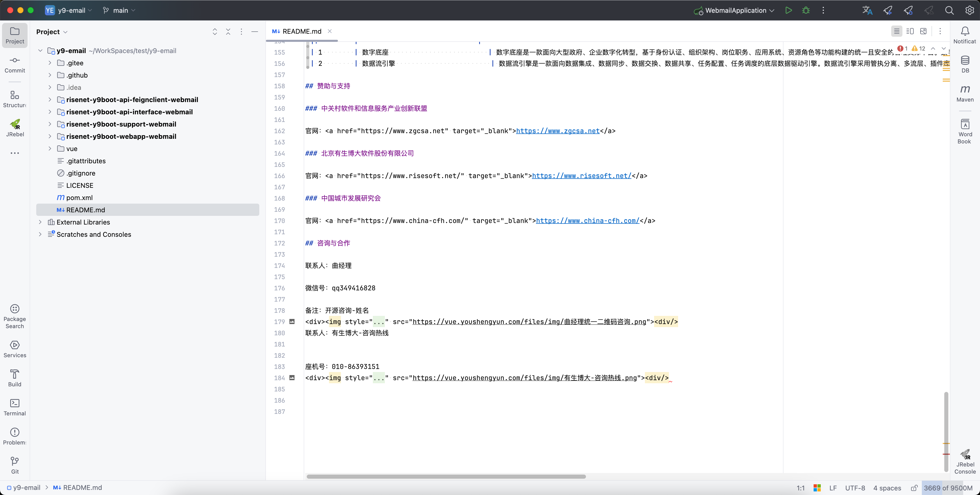Open the y9-email project dropdown
The image size is (980, 495).
coord(68,10)
